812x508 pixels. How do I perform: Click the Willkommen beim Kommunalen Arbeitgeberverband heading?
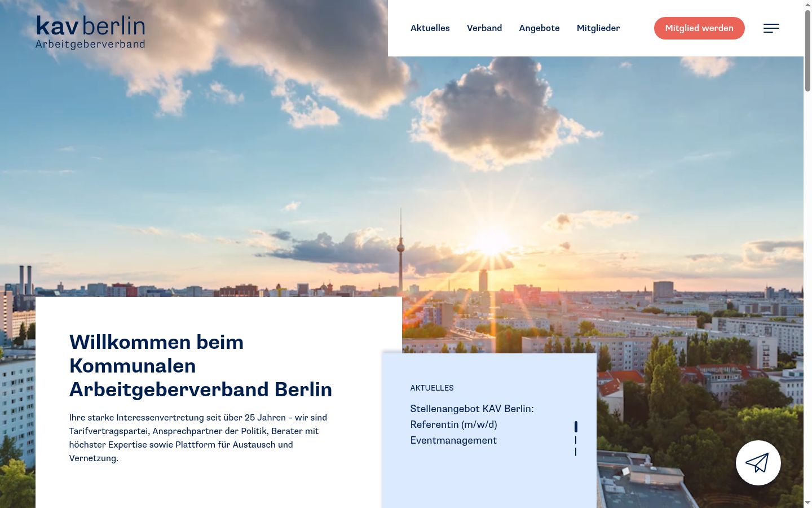coord(201,366)
